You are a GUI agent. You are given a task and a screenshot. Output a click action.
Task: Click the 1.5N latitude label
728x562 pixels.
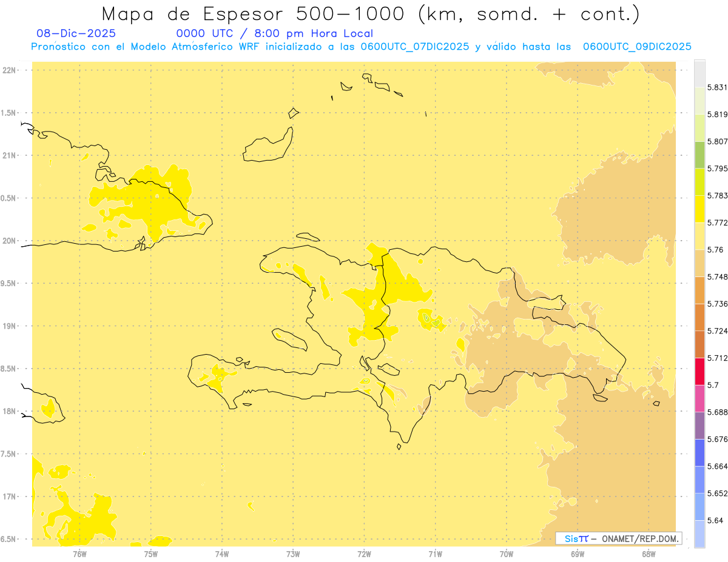pos(8,113)
